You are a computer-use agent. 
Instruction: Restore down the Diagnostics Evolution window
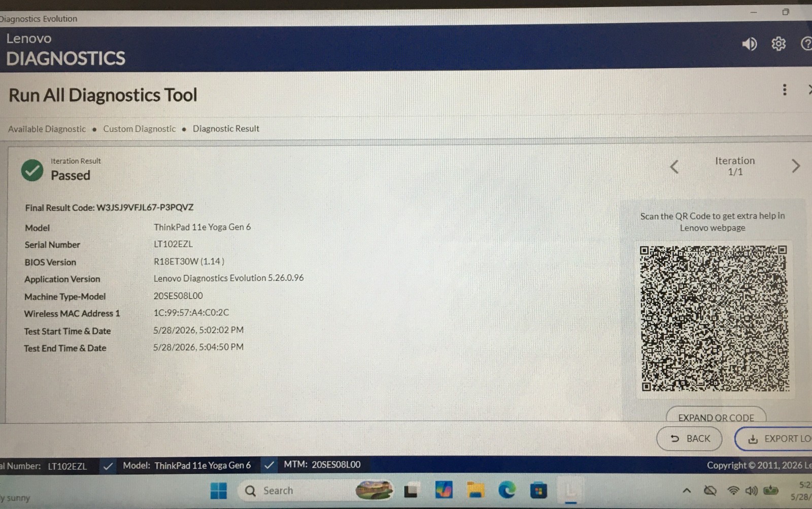pyautogui.click(x=785, y=12)
